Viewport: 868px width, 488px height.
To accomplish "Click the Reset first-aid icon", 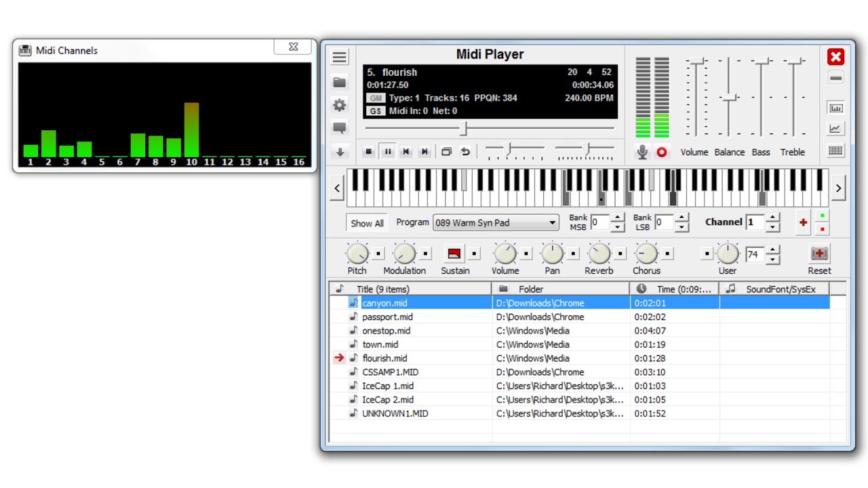I will (x=819, y=253).
